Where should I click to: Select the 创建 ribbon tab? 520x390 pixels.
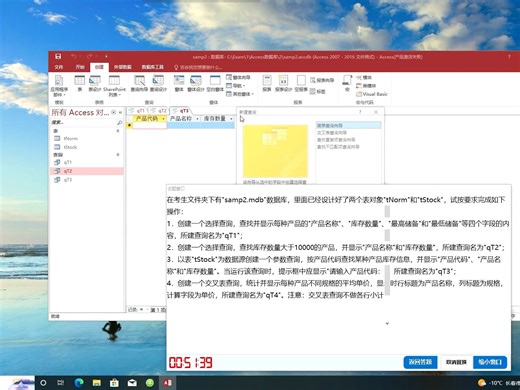coord(99,67)
